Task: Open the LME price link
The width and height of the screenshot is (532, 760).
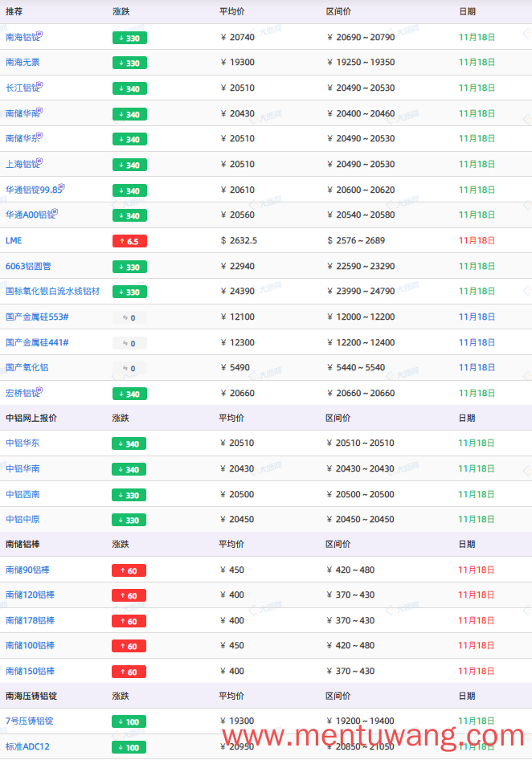Action: pyautogui.click(x=14, y=241)
